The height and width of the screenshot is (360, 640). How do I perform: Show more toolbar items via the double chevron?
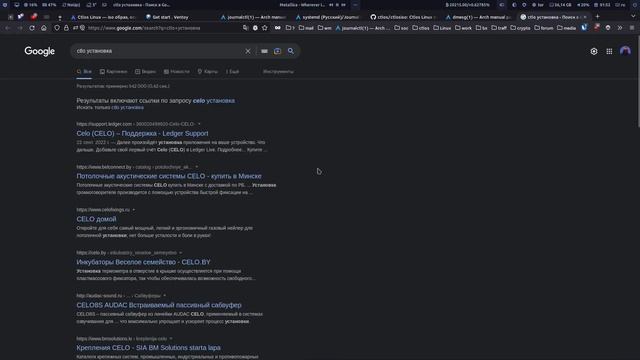coord(620,28)
